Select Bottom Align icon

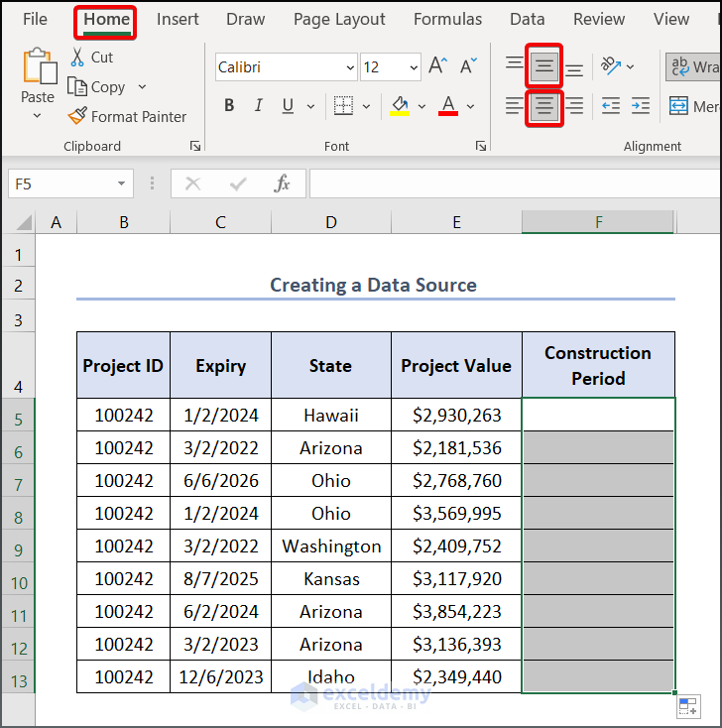[x=574, y=70]
